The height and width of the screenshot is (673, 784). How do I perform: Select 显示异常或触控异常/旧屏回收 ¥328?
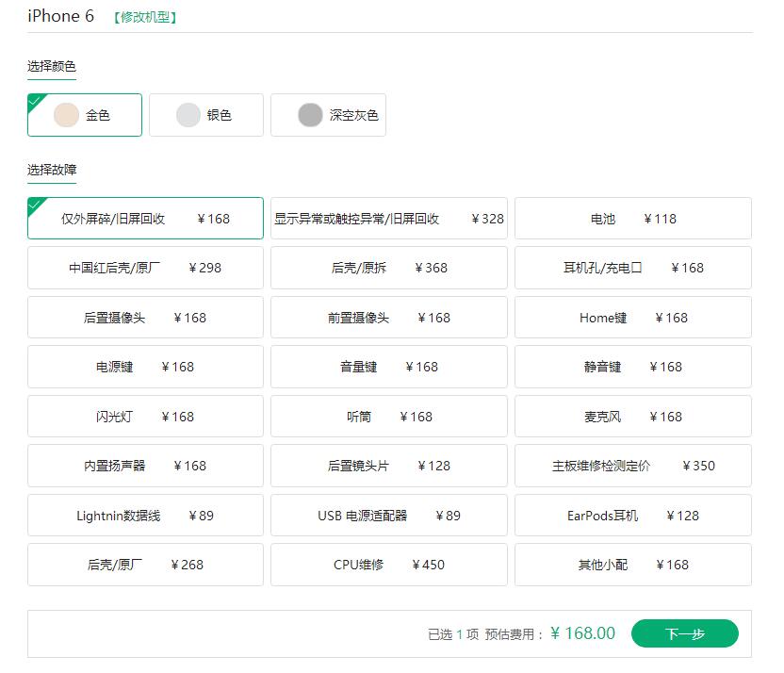coord(389,219)
